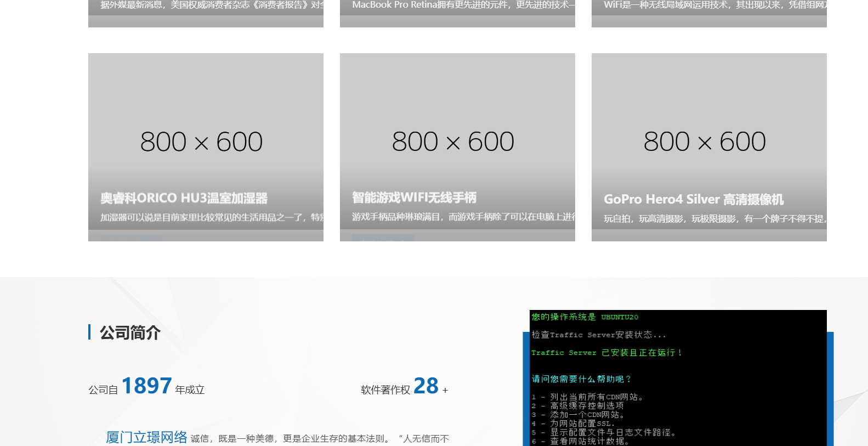
Task: Click the 诚信，既是一种美德 paragraph text
Action: click(320, 438)
